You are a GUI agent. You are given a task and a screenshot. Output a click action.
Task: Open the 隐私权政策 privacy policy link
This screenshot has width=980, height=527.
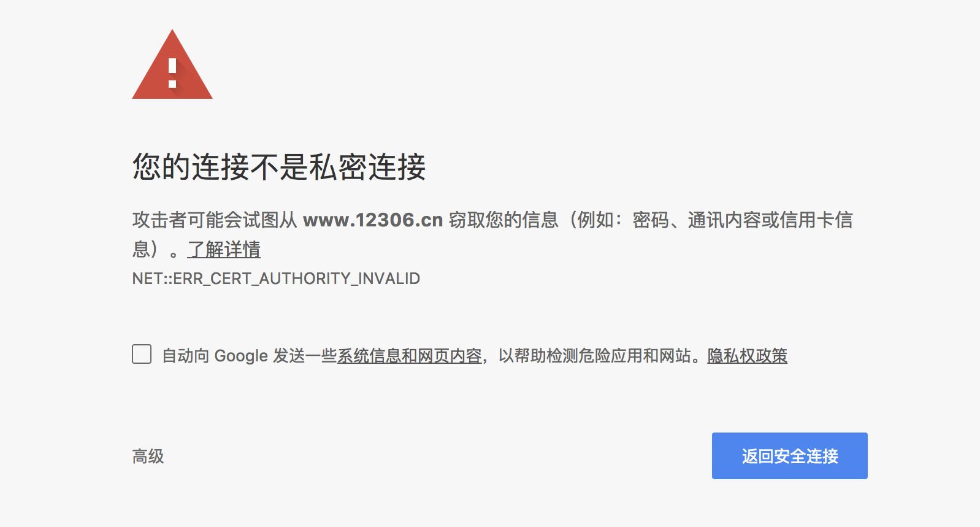pos(747,356)
